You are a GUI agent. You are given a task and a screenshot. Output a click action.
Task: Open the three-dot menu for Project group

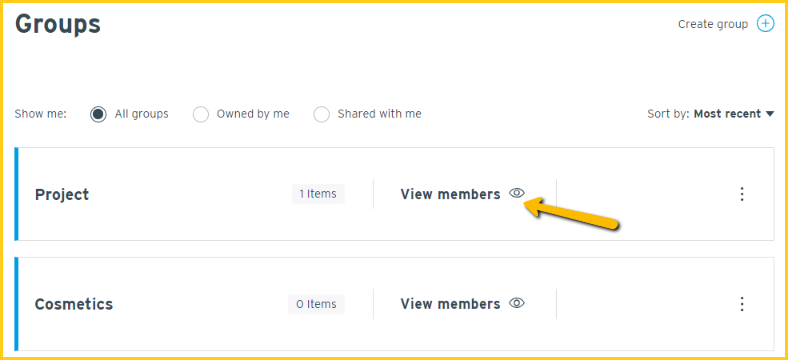tap(742, 194)
